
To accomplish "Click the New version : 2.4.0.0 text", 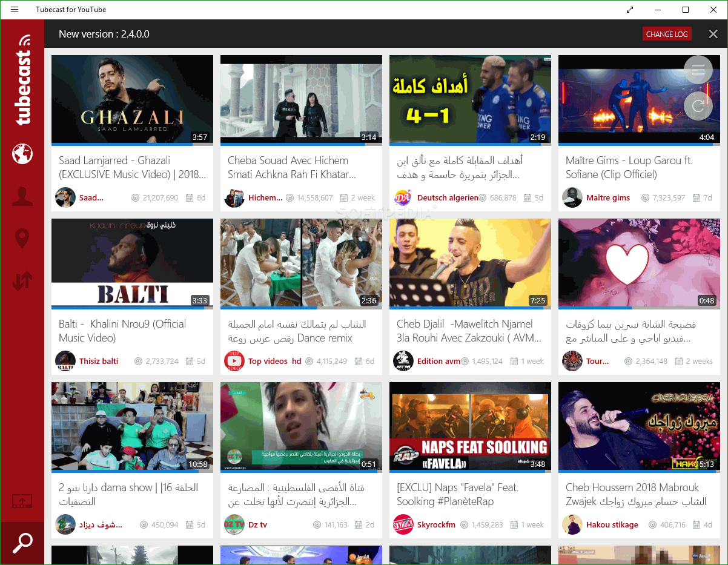I will pyautogui.click(x=104, y=34).
